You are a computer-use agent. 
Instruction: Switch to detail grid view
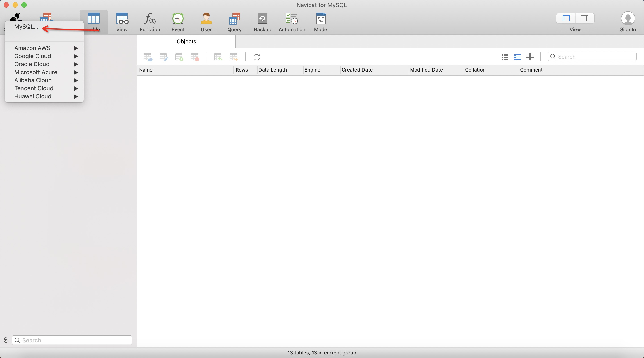tap(530, 57)
